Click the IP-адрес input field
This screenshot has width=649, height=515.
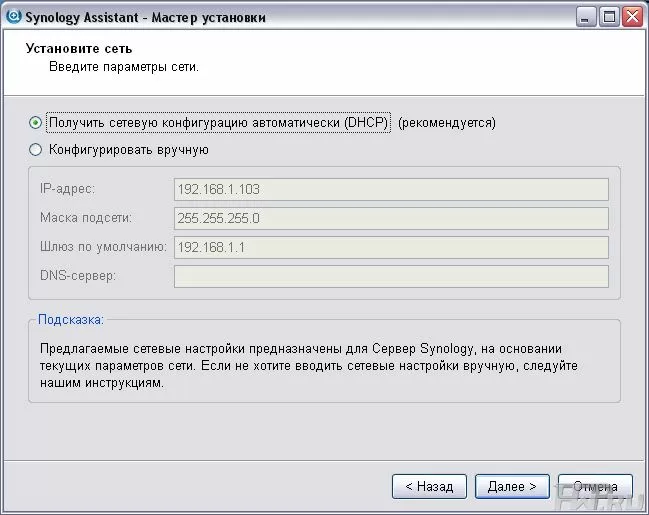tap(391, 189)
